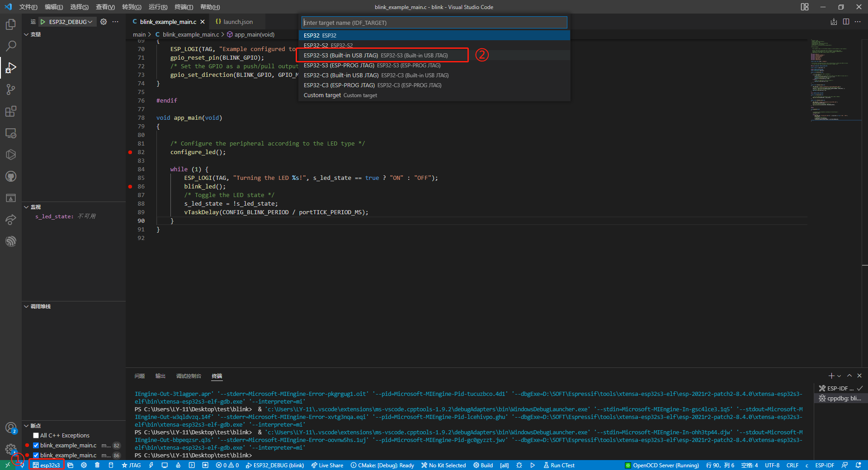Open the Run and Debug view
868x470 pixels.
coord(11,68)
